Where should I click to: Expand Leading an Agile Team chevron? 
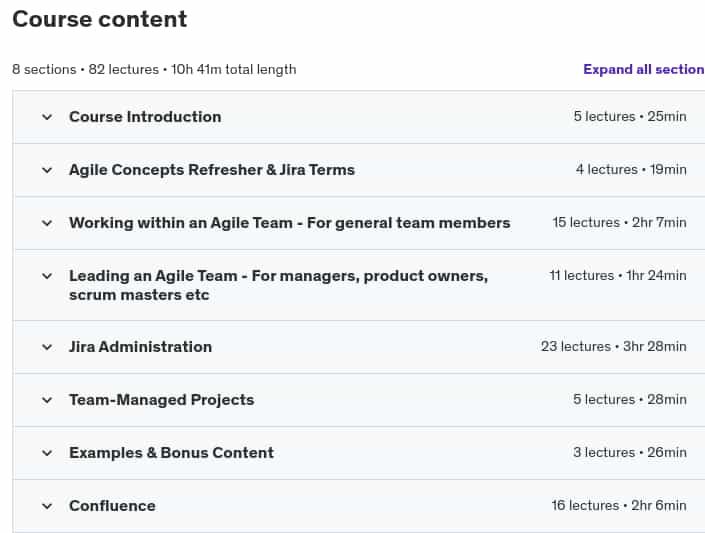(x=47, y=276)
